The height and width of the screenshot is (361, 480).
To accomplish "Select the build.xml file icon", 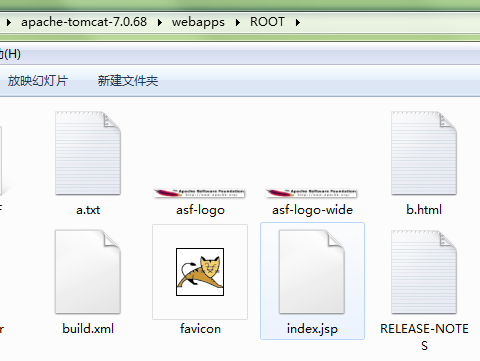I will click(88, 272).
